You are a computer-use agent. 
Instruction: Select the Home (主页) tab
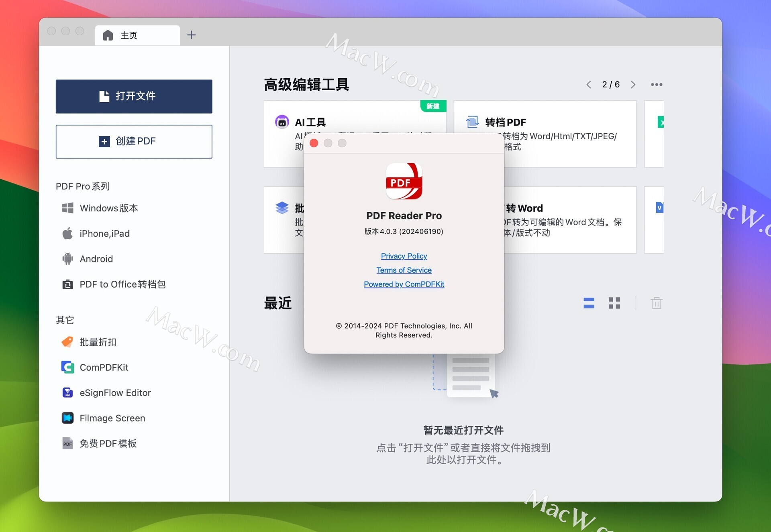click(137, 35)
